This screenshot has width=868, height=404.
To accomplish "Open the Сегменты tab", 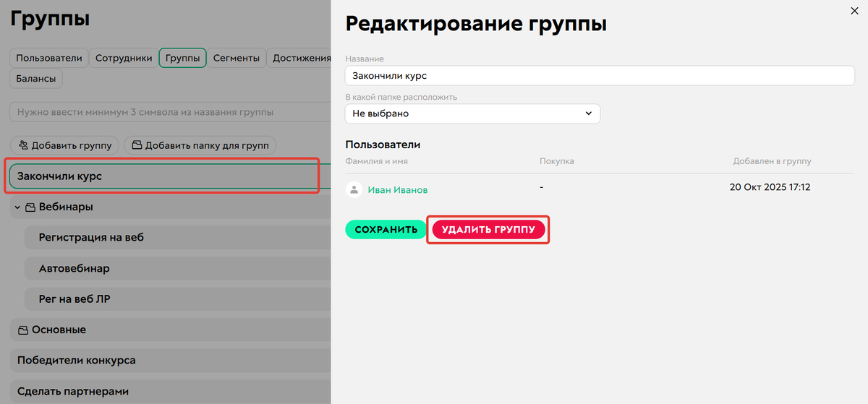I will tap(237, 59).
